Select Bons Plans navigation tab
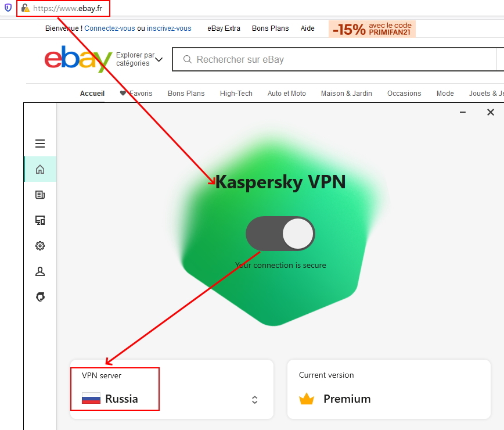504x430 pixels. click(x=186, y=94)
